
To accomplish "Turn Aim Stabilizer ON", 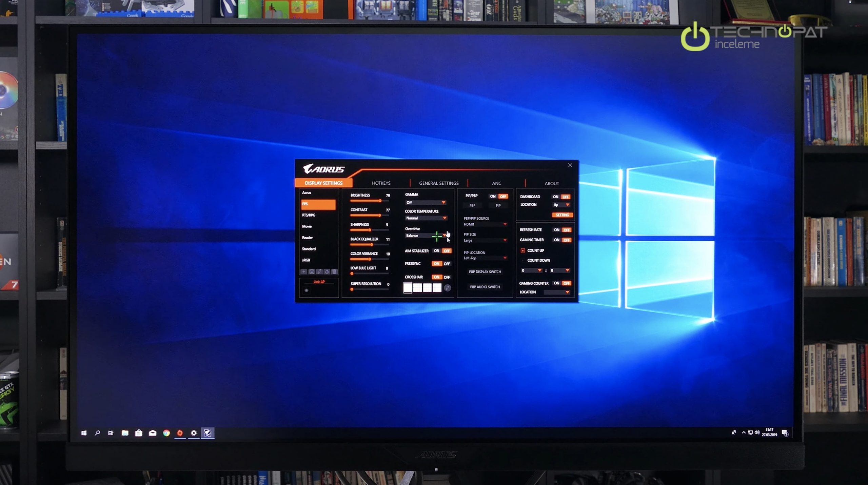I will tap(436, 251).
